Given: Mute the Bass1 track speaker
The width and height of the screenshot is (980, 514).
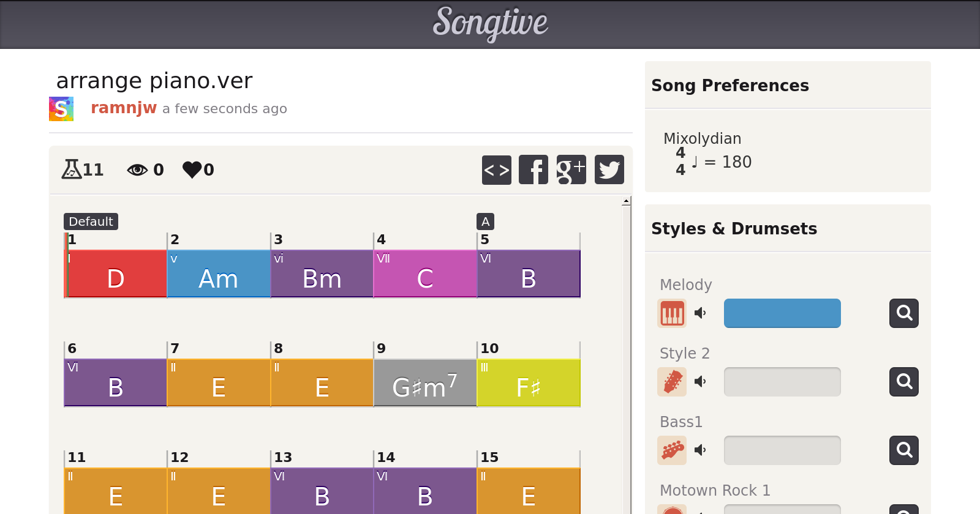Looking at the screenshot, I should click(x=700, y=450).
